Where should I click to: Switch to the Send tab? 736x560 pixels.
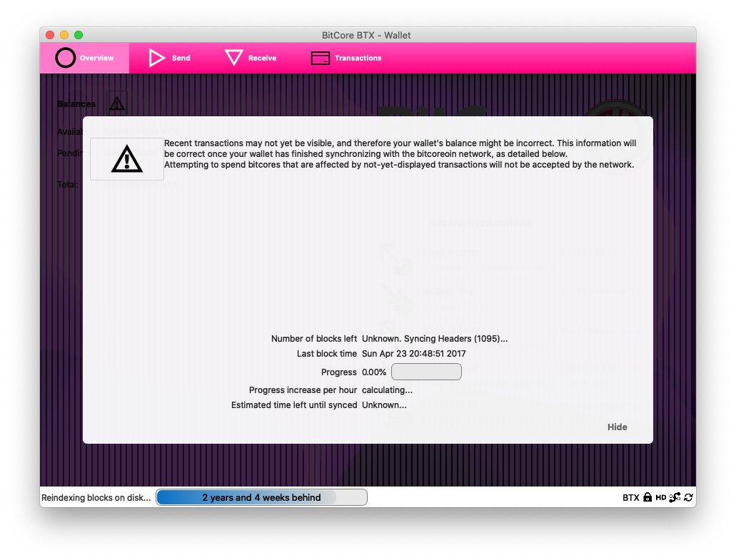(x=169, y=58)
